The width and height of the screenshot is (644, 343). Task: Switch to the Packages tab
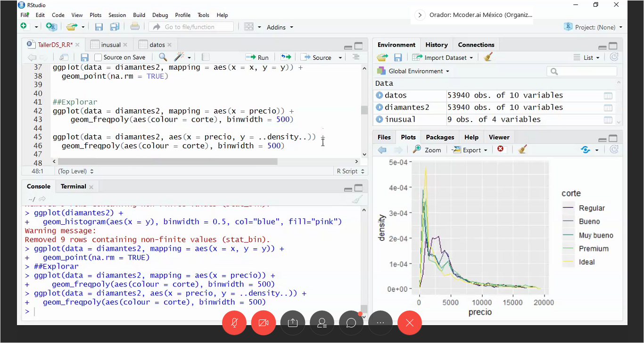tap(440, 137)
